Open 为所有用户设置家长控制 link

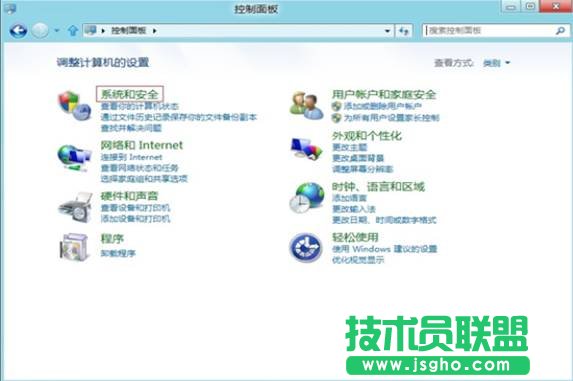[391, 118]
